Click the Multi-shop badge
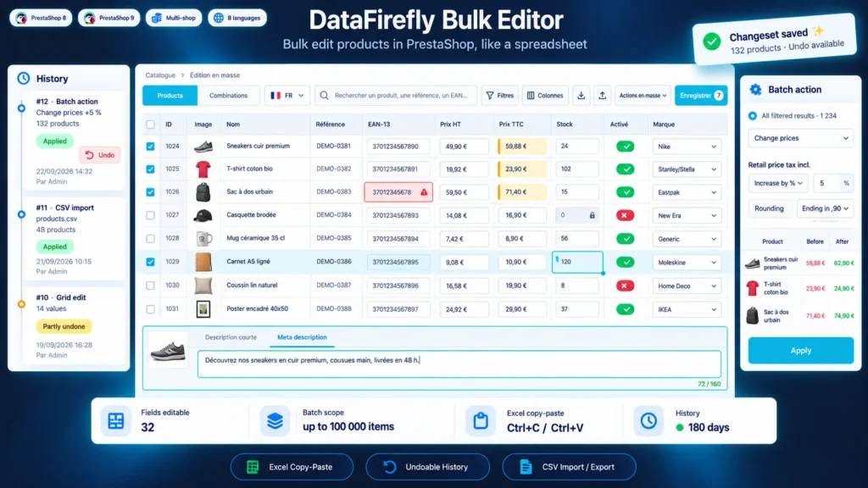The image size is (868, 488). [174, 18]
